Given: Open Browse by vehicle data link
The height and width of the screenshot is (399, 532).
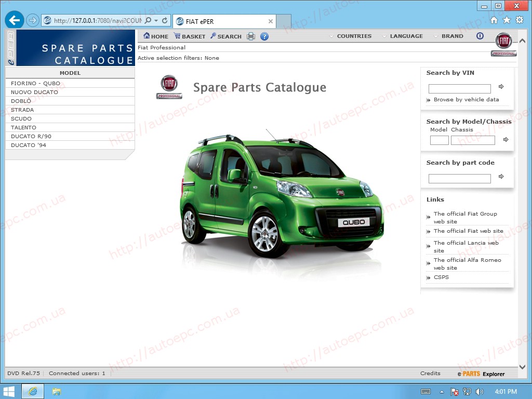Looking at the screenshot, I should (x=466, y=99).
